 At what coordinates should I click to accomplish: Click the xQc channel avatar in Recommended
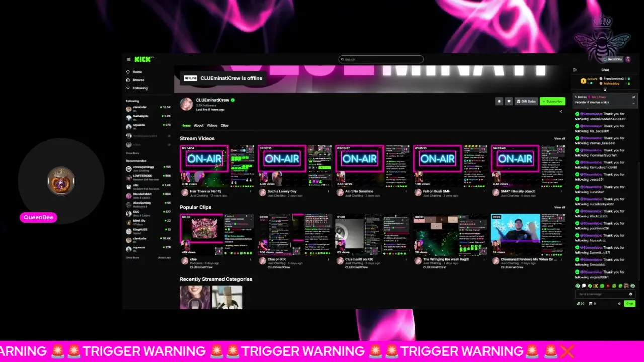coord(129,186)
